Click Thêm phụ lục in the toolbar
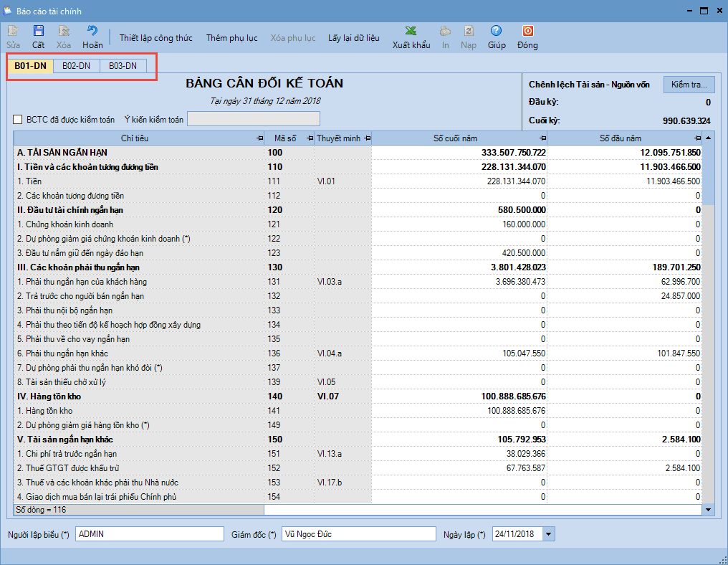728x565 pixels. click(x=231, y=38)
